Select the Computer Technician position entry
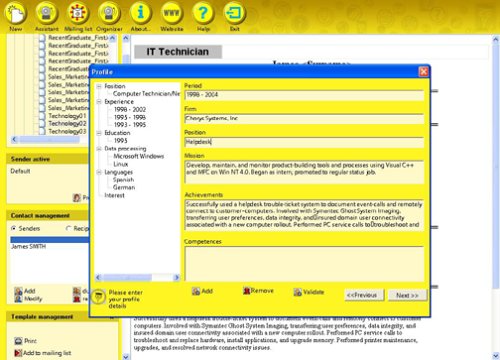Viewport: 500px width, 360px height. (146, 94)
